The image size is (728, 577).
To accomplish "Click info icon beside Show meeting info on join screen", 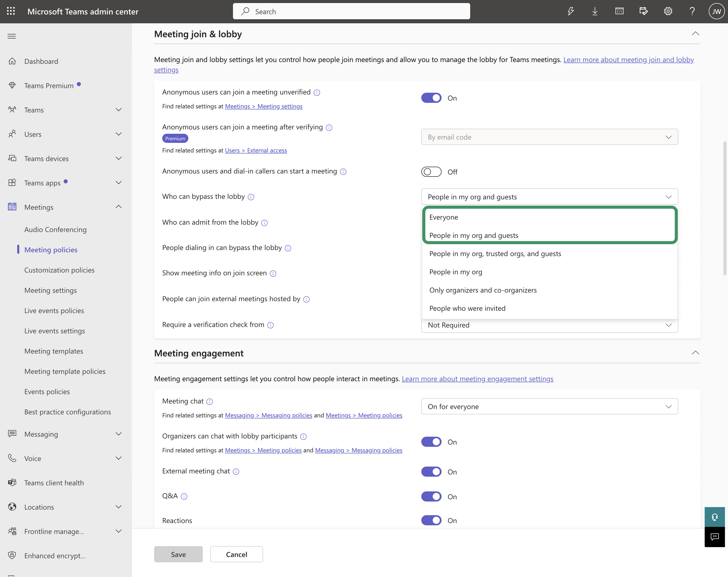I will click(273, 273).
